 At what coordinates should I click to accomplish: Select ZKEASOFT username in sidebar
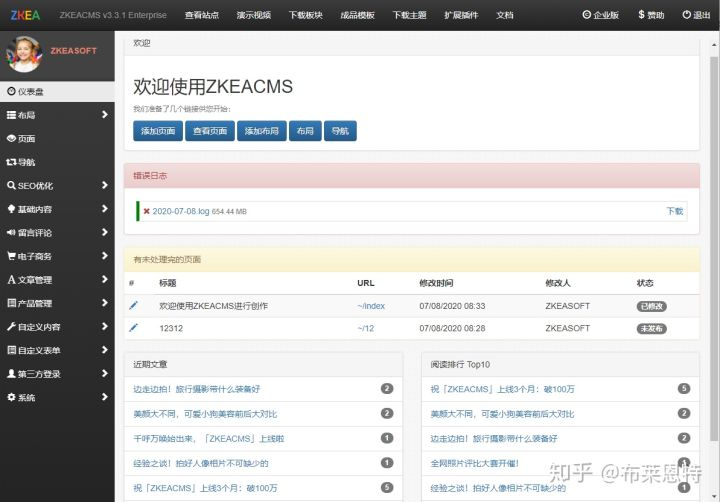pyautogui.click(x=73, y=51)
